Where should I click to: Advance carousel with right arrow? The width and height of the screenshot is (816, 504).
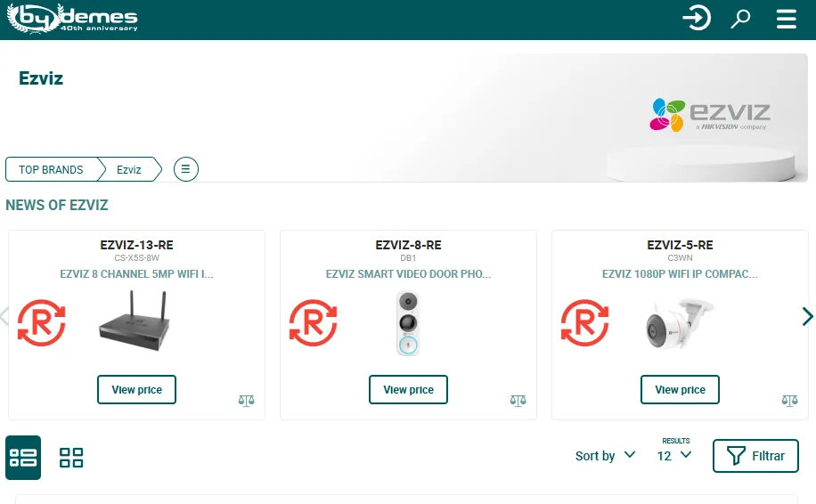(807, 316)
